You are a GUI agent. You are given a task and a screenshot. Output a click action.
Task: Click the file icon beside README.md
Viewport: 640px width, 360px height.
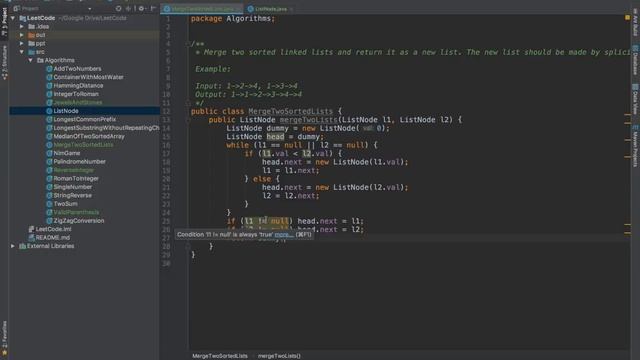31,238
